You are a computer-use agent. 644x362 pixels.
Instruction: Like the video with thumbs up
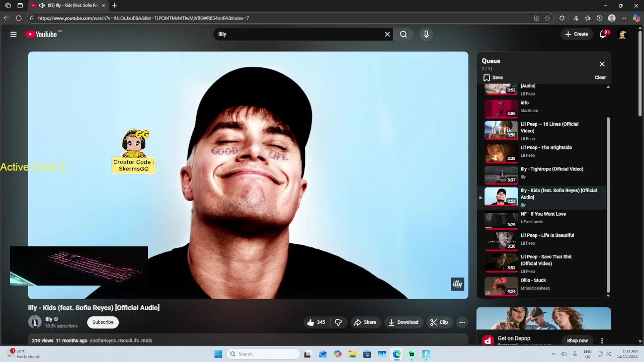[x=316, y=322]
